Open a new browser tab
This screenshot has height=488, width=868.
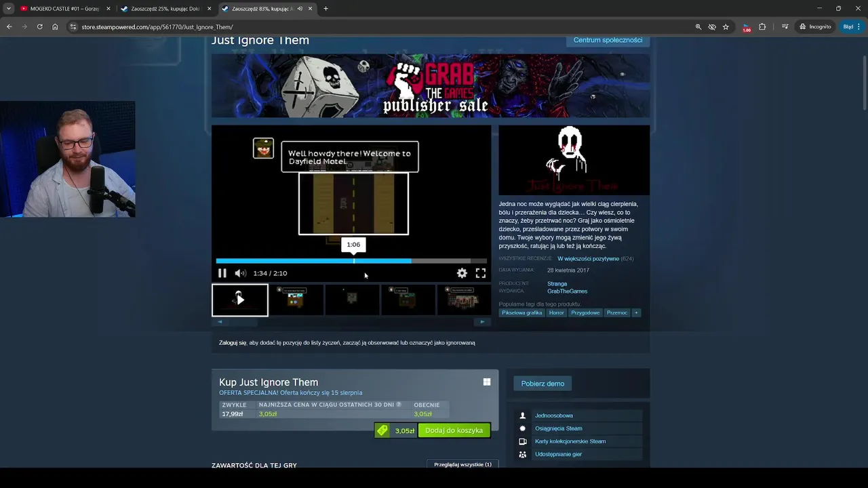[325, 9]
